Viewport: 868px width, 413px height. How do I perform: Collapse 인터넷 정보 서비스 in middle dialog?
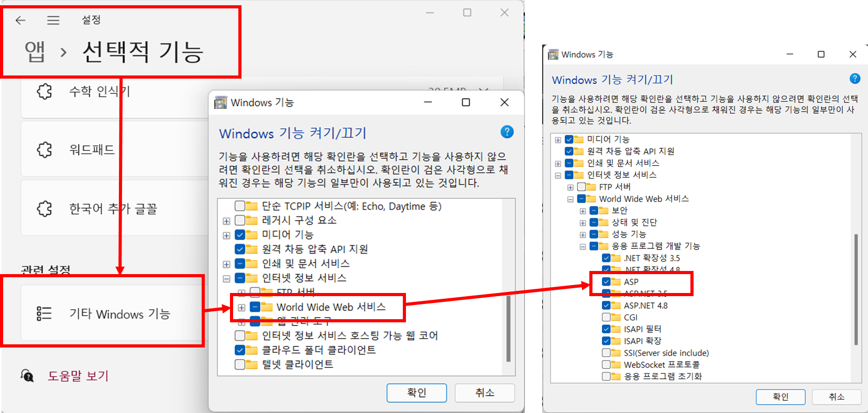tap(226, 279)
